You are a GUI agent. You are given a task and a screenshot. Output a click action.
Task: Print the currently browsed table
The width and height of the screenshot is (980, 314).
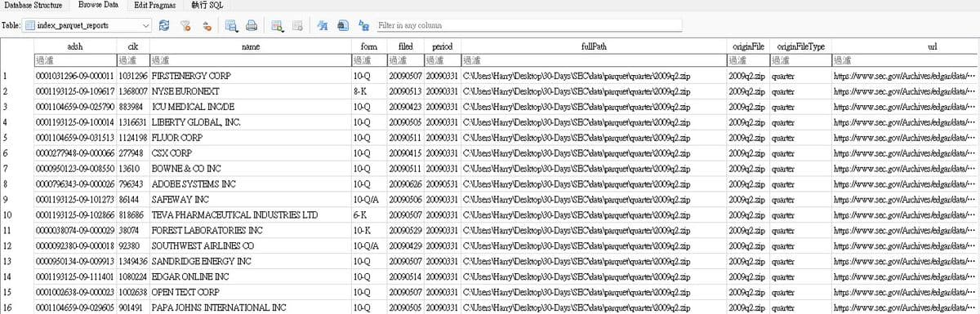252,25
